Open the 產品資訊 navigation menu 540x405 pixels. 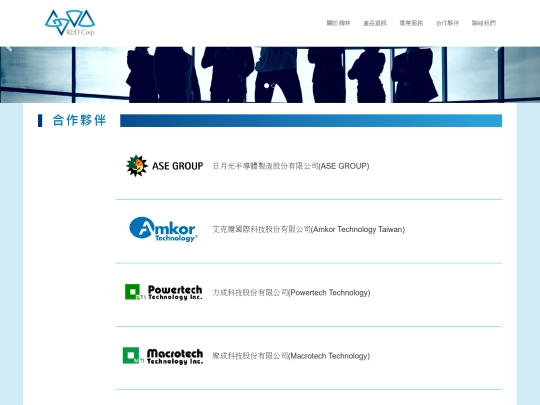375,23
